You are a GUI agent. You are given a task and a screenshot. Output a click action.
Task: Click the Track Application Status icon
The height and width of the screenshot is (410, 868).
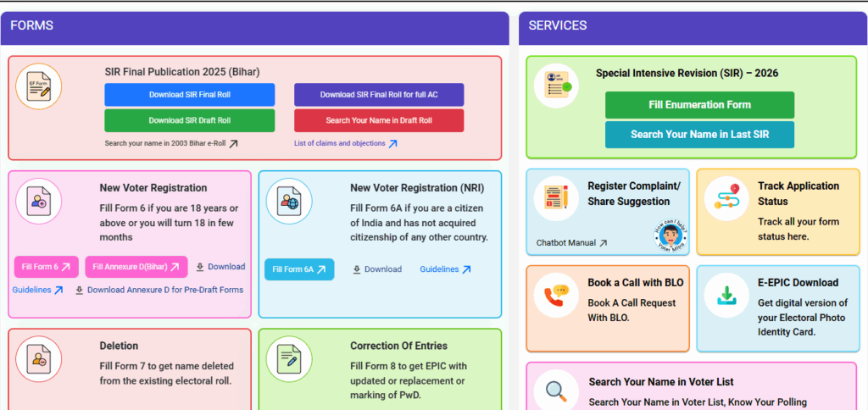pyautogui.click(x=726, y=199)
